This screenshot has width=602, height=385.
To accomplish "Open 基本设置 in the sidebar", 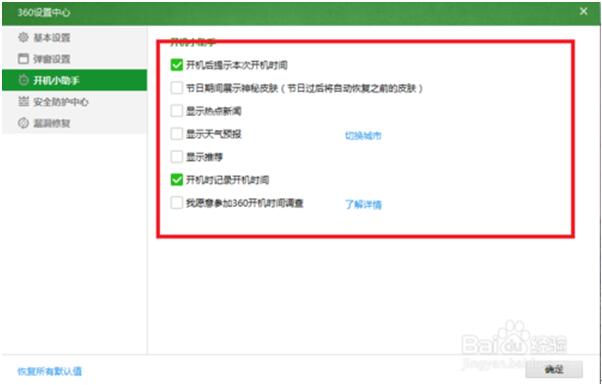I will [x=74, y=38].
